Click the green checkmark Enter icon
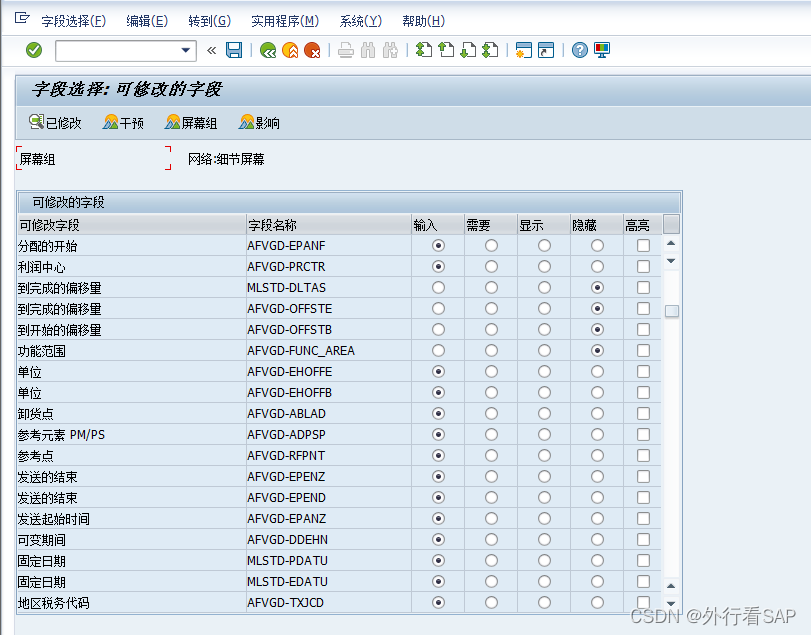811x635 pixels. [x=34, y=50]
